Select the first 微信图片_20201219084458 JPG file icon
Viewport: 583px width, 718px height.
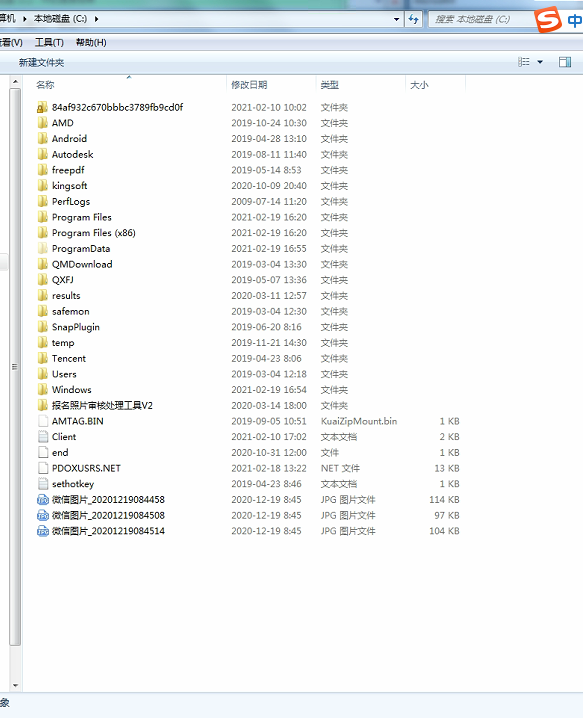(42, 500)
